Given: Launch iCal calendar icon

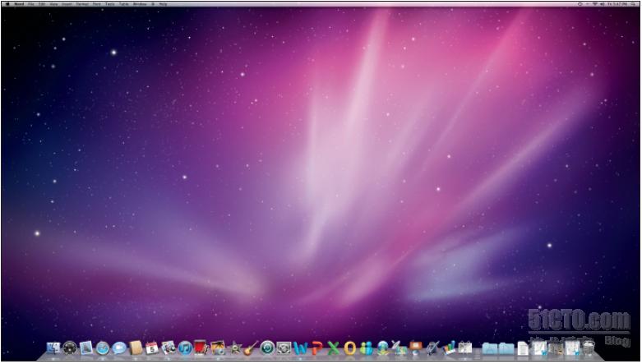Looking at the screenshot, I should (x=152, y=348).
